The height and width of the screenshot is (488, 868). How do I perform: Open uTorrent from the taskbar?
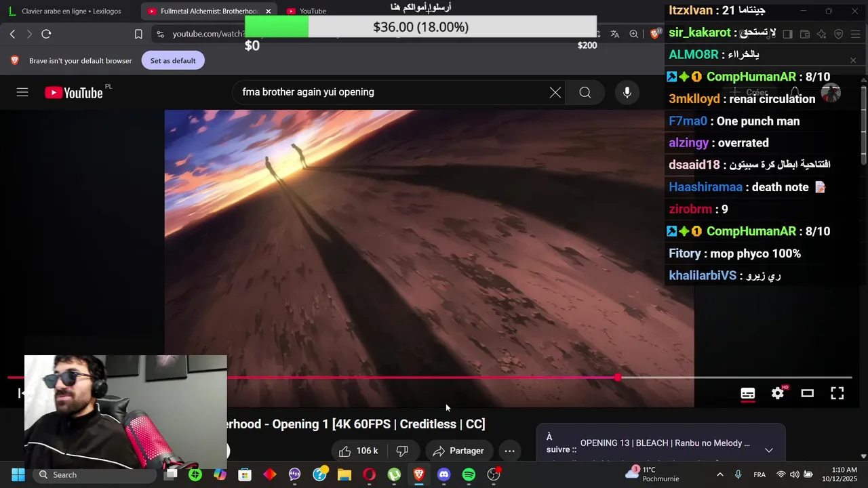point(394,474)
